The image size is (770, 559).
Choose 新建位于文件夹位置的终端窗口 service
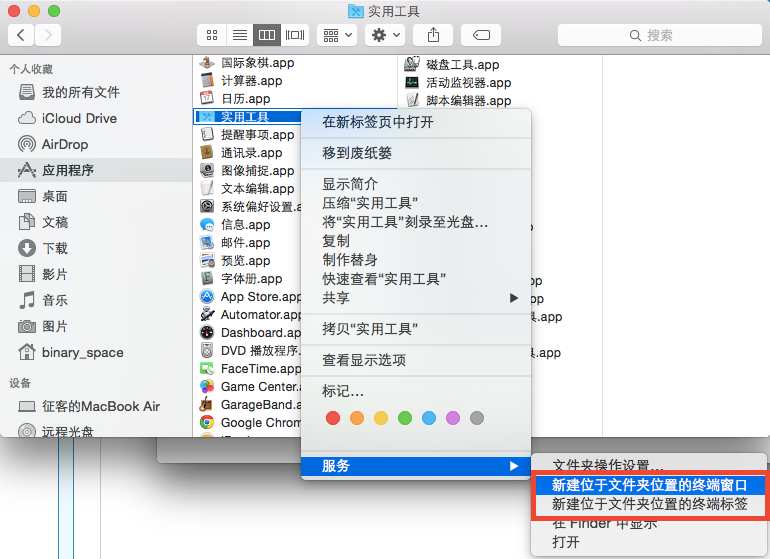coord(649,485)
